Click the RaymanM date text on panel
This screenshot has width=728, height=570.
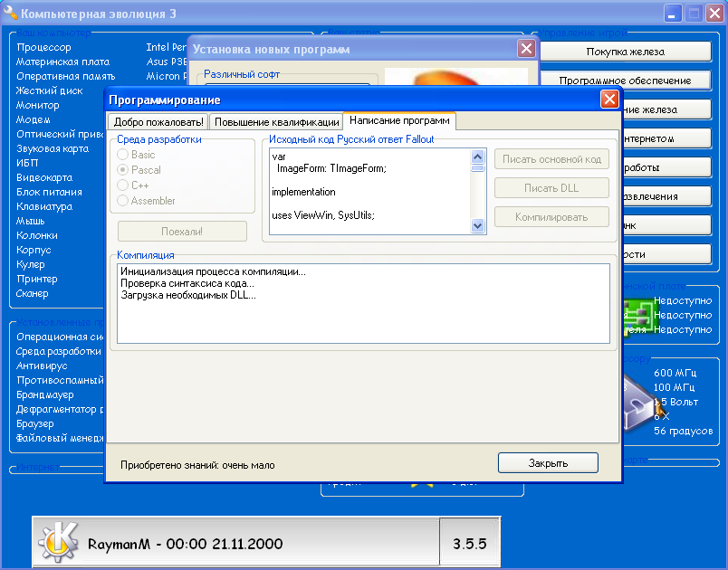(185, 544)
